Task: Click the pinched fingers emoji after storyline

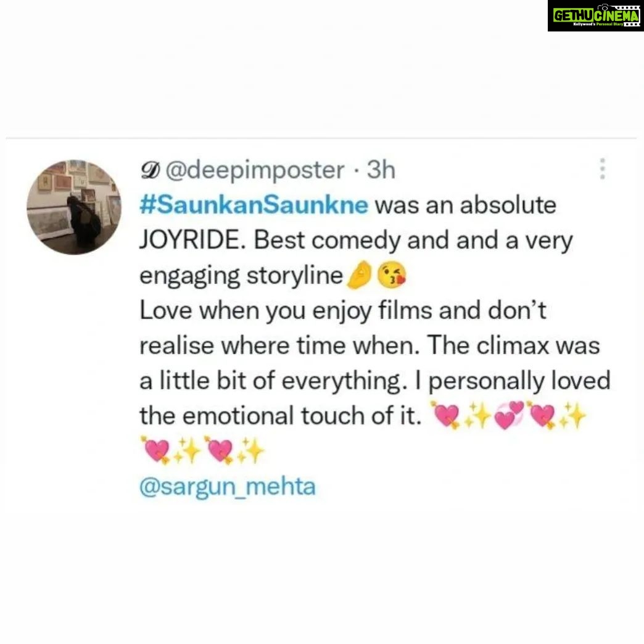Action: coord(360,275)
